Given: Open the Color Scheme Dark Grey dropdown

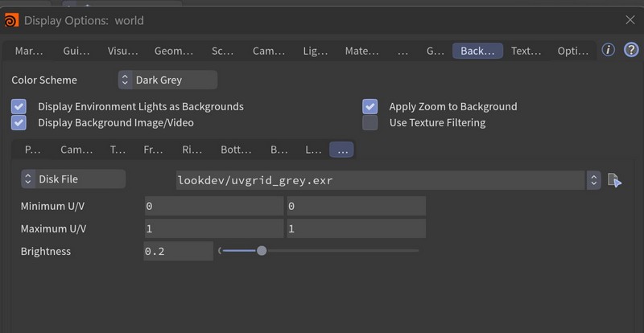Looking at the screenshot, I should (x=167, y=80).
